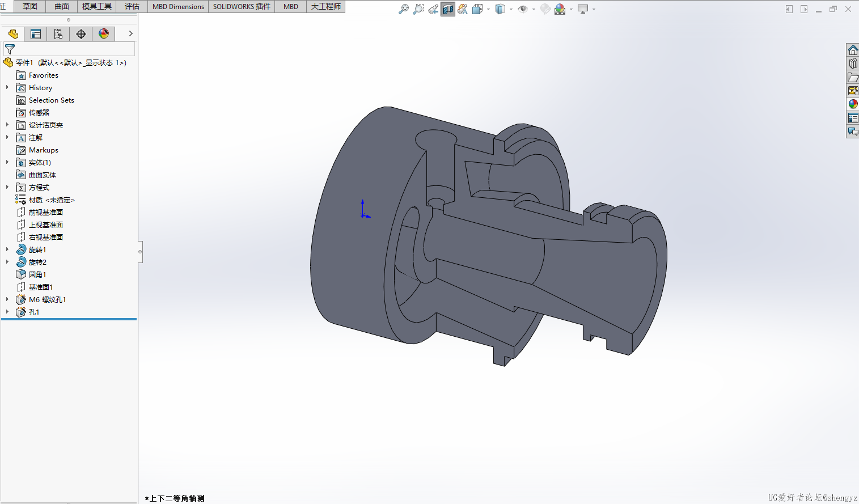Open 模具工具 ribbon tab
The width and height of the screenshot is (859, 504).
click(x=97, y=6)
